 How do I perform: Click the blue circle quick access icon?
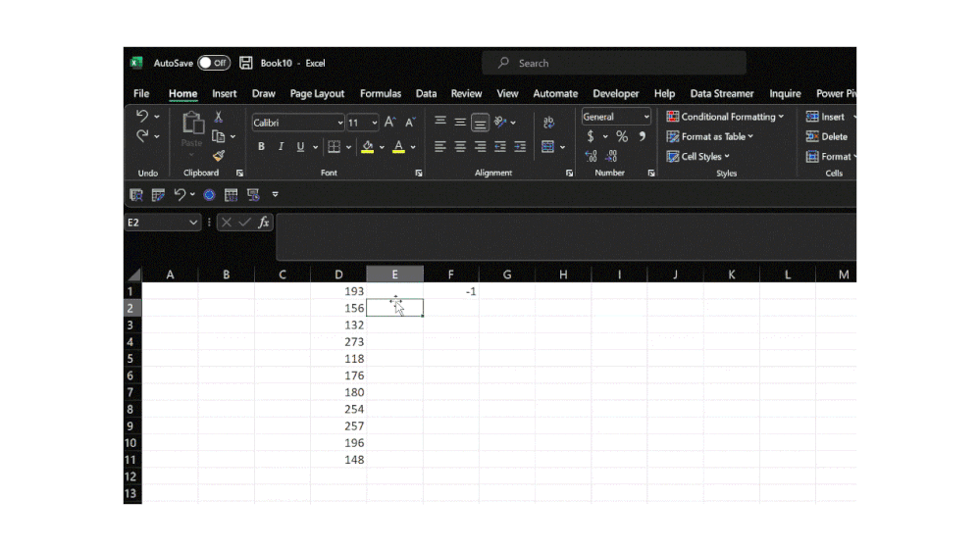click(209, 195)
